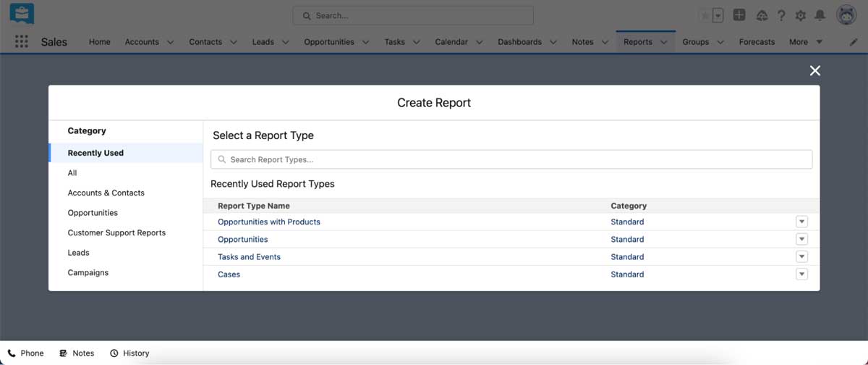Click Standard category in Cases row
This screenshot has height=365, width=868.
point(627,274)
